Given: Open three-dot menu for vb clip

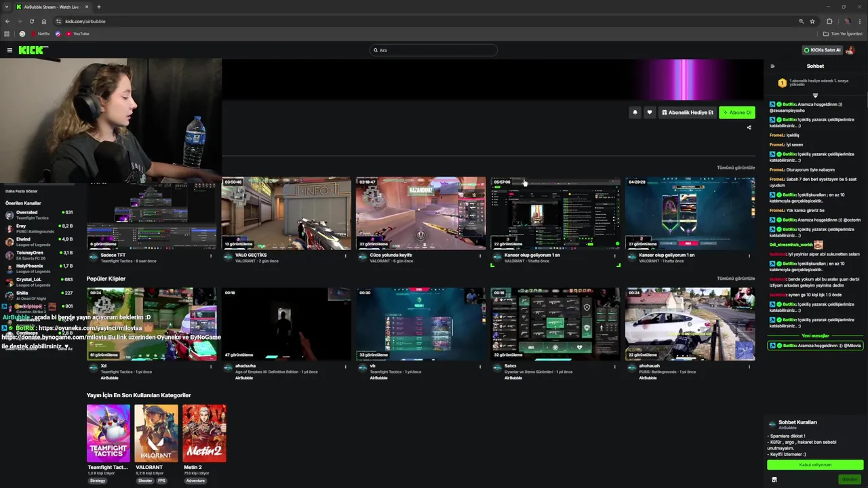Looking at the screenshot, I should tap(480, 367).
